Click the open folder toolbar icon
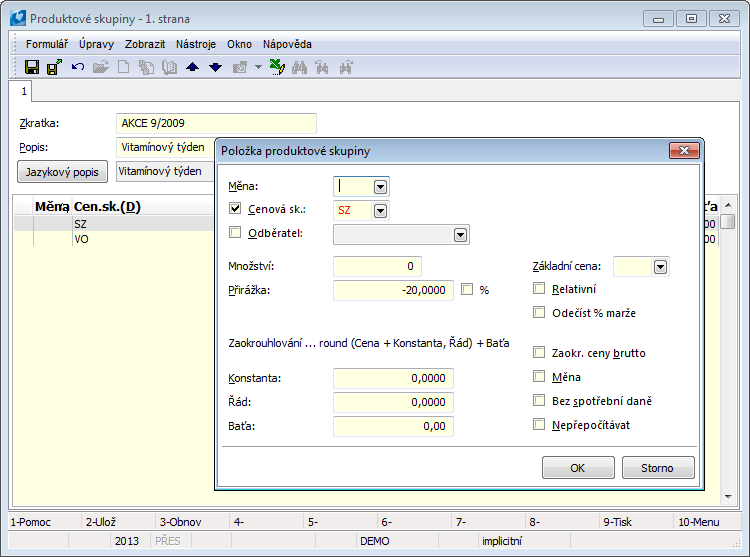 [100, 67]
